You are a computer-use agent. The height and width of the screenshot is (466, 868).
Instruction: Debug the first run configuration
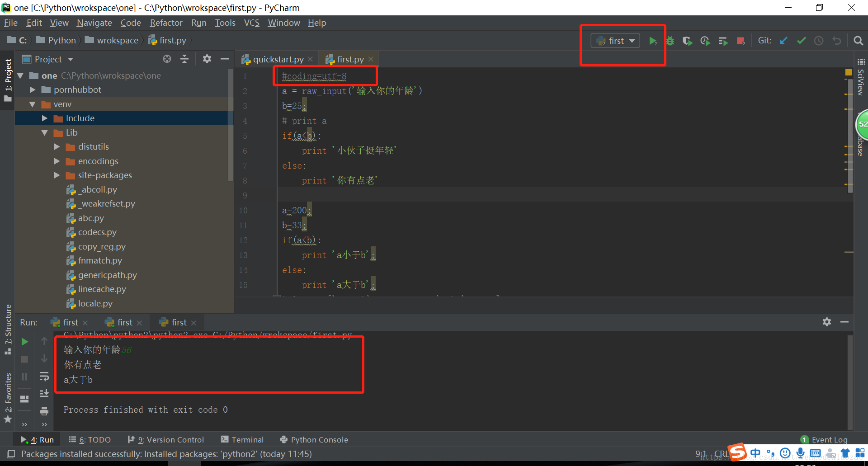coord(670,41)
